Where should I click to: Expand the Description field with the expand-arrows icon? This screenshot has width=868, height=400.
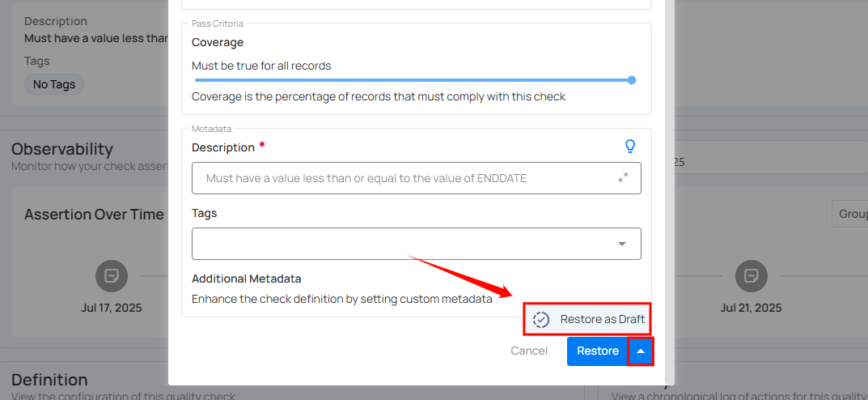point(623,178)
